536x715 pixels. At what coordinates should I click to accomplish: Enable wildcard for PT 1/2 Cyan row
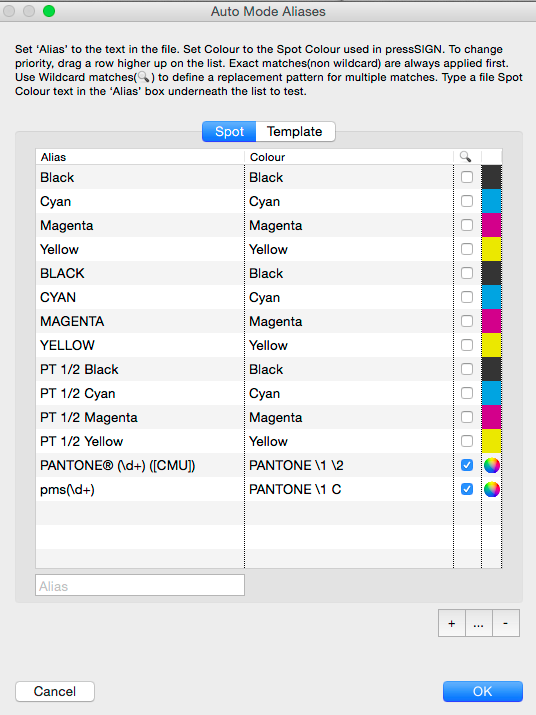click(x=467, y=393)
